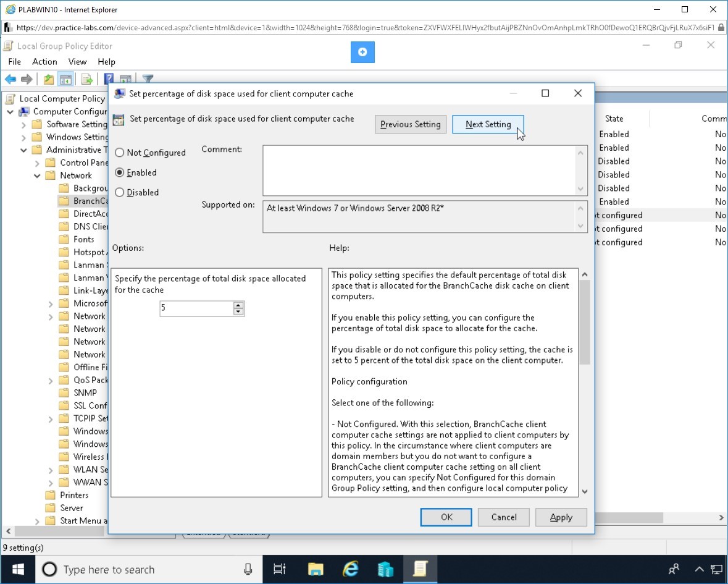
Task: Click the Fonts folder icon in tree
Action: [x=64, y=239]
